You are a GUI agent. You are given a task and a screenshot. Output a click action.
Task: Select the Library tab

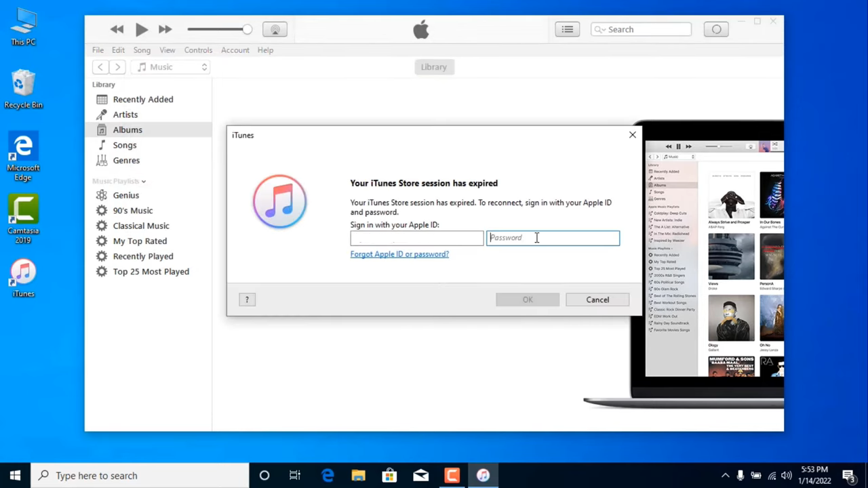433,66
